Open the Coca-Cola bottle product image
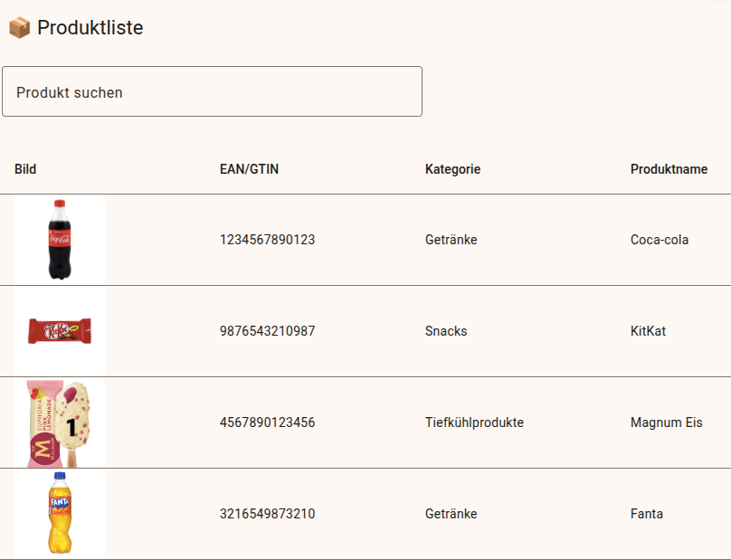This screenshot has height=560, width=731. coord(60,240)
